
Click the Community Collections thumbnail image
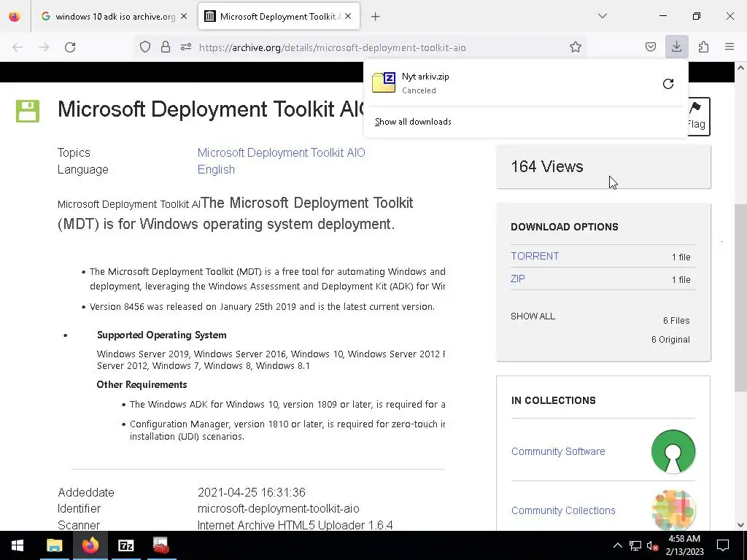coord(673,510)
